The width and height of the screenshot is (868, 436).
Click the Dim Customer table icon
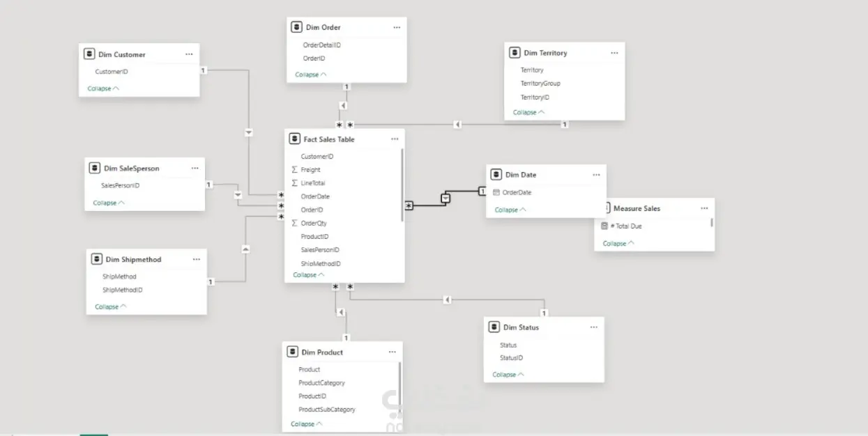tap(89, 54)
